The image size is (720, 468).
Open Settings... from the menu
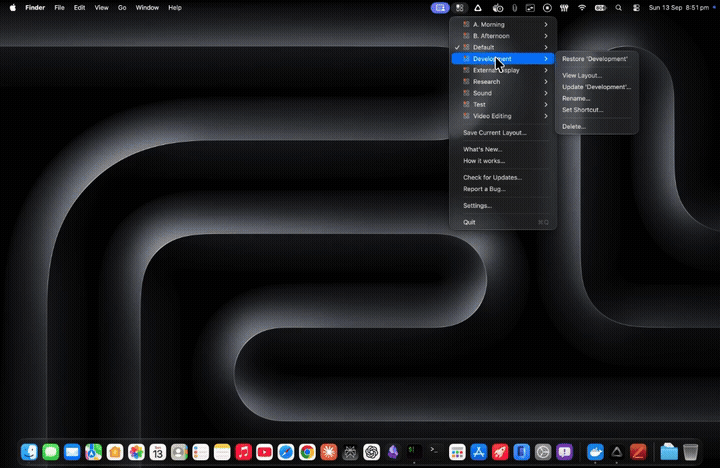[x=503, y=205]
